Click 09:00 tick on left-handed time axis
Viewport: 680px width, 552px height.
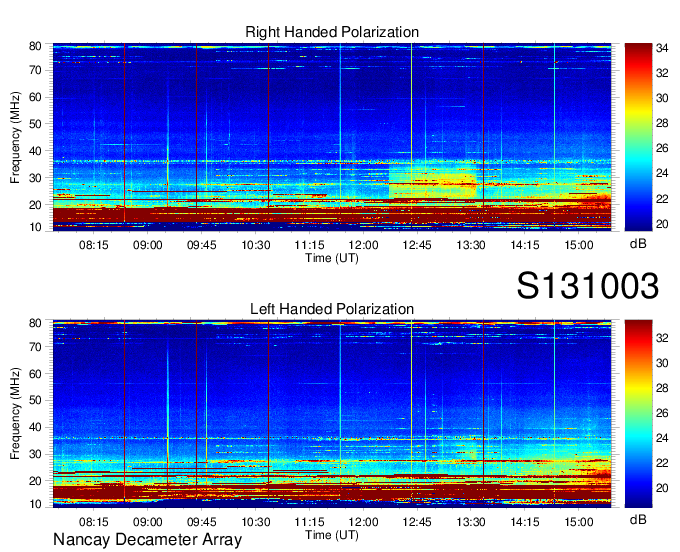coord(147,521)
